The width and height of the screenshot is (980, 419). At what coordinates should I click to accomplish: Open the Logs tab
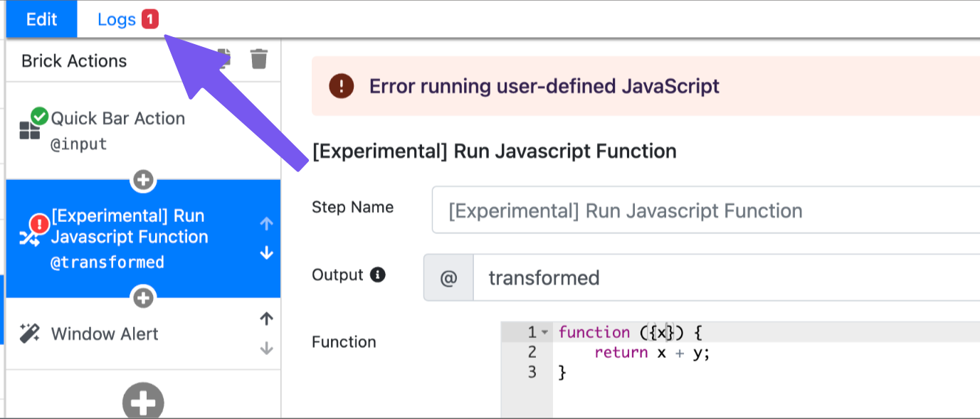click(117, 19)
